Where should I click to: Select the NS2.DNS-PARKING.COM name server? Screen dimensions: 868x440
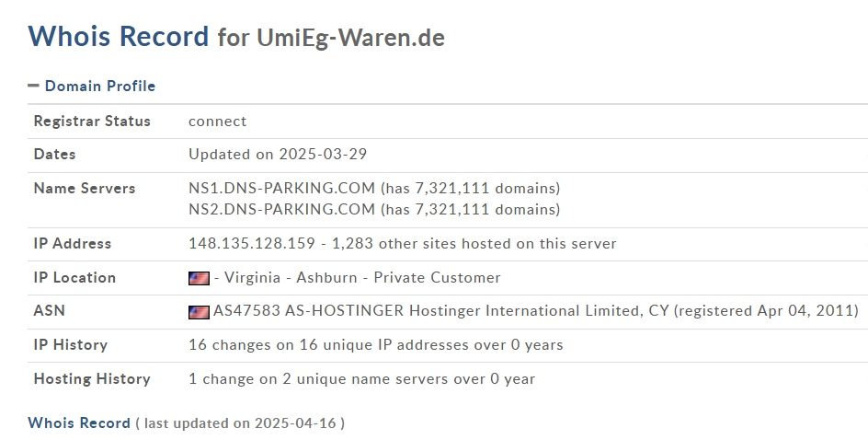click(281, 210)
